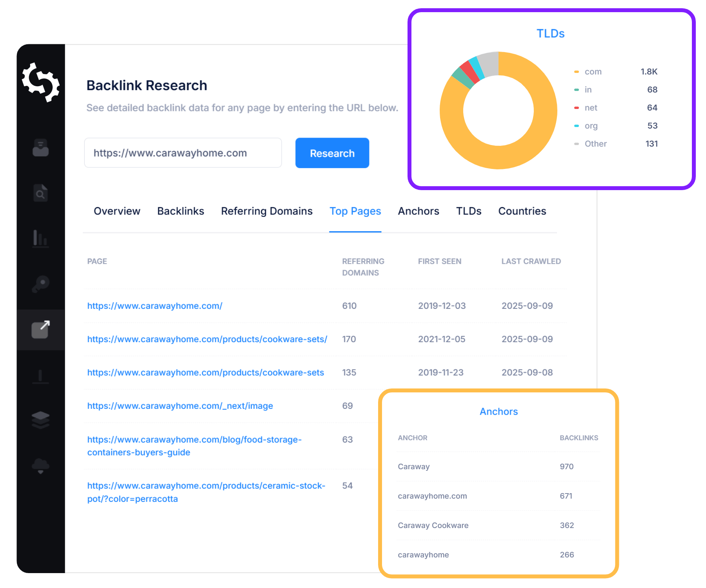Screen dimensions: 706x588
Task: Open the carawayhome.com homepage link
Action: point(155,306)
